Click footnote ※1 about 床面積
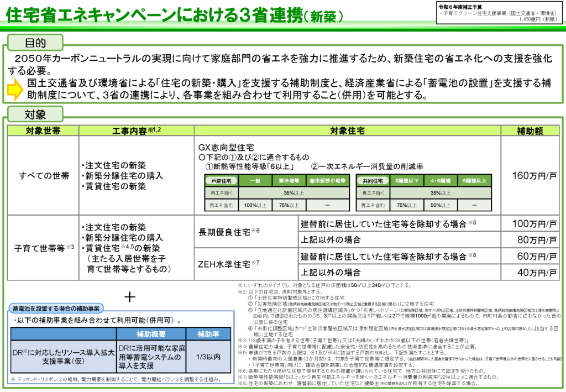 pyautogui.click(x=324, y=285)
